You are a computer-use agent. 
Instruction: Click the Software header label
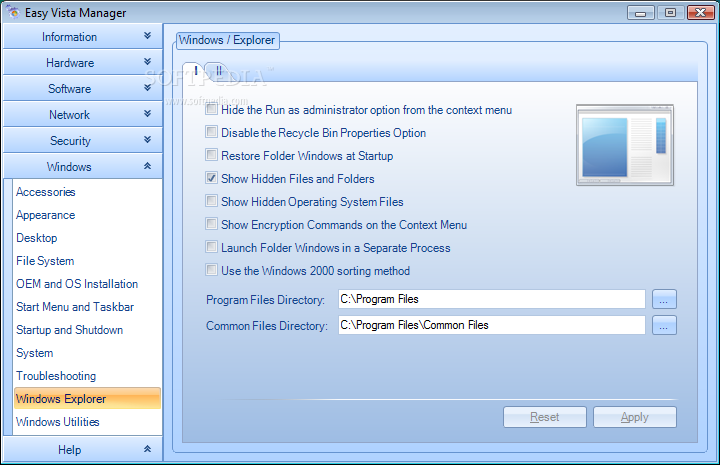coord(69,89)
